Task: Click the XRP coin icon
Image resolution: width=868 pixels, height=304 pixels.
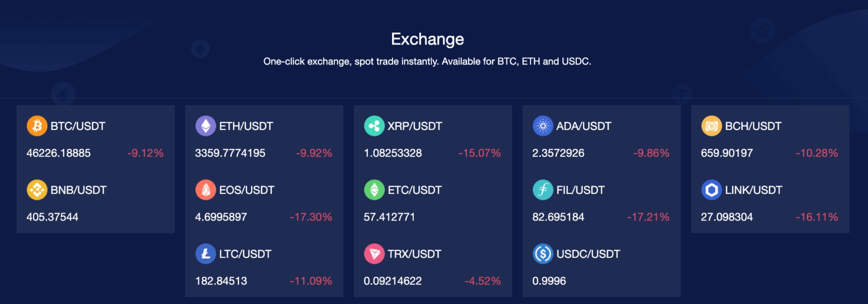Action: click(374, 126)
